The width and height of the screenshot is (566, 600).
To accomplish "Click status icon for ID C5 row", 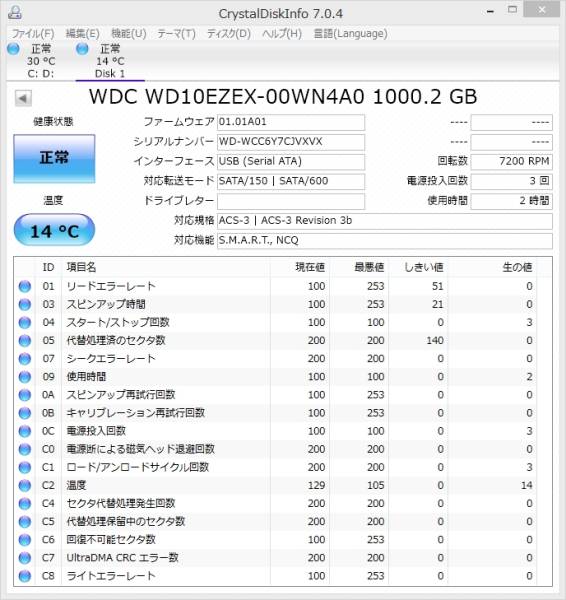I will tap(25, 522).
